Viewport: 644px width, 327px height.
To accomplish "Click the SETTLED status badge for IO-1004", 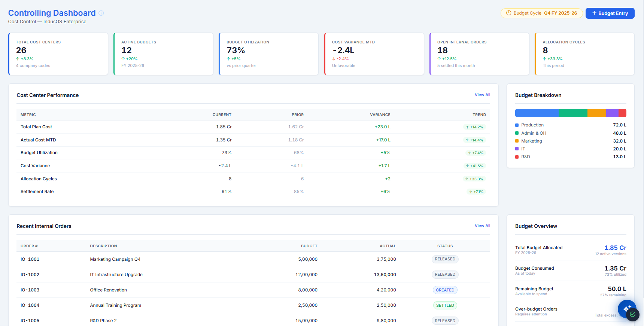I will point(445,306).
